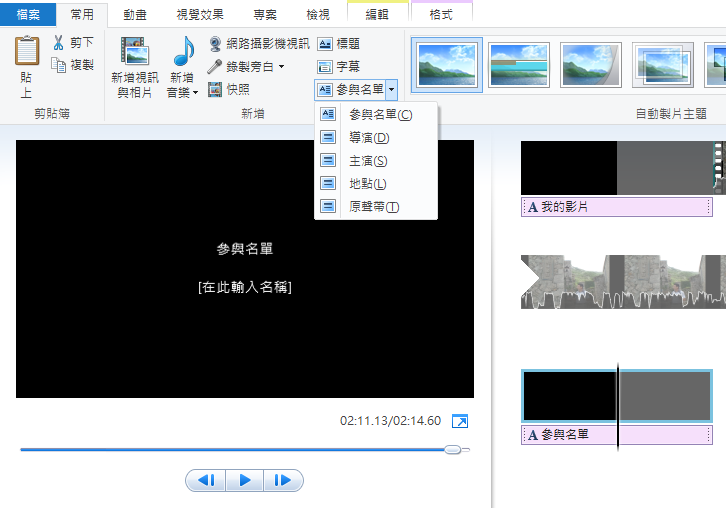
Task: Switch to the Home (常用) tab
Action: point(82,14)
